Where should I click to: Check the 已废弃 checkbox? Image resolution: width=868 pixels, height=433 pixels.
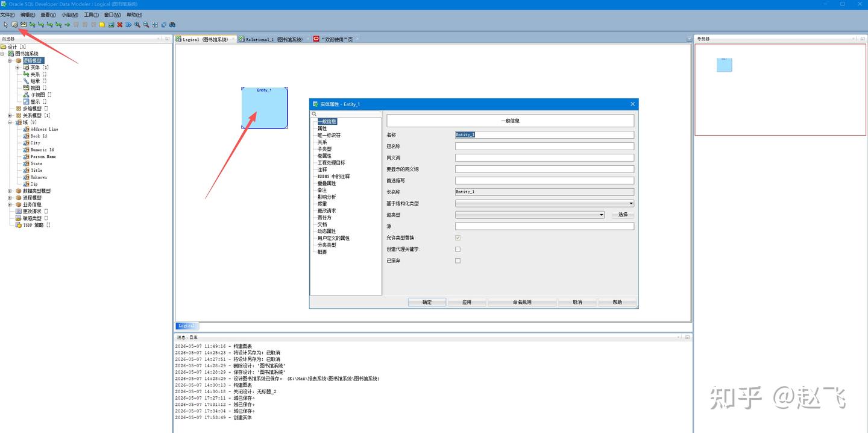[458, 261]
